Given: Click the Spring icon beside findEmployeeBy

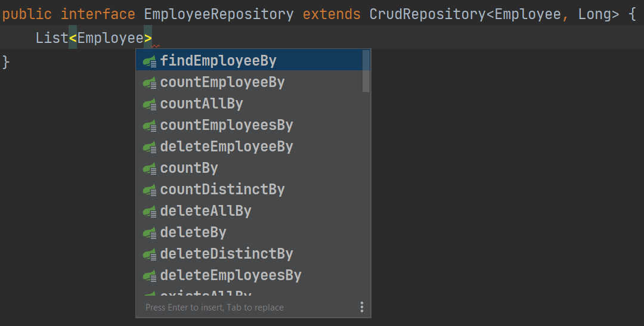Looking at the screenshot, I should 150,61.
